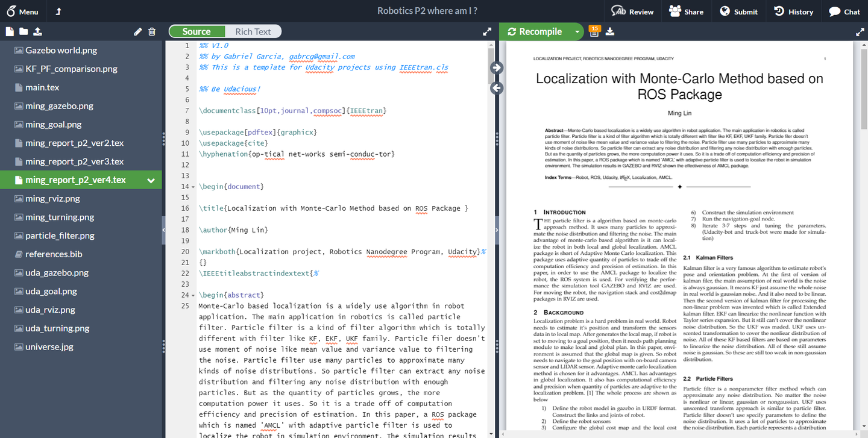
Task: Open Review track changes panel
Action: tap(632, 11)
